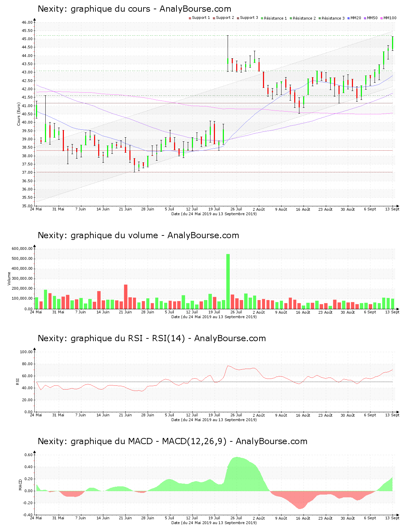Click the -0.40 label on MACD axis
Image resolution: width=412 pixels, height=532 pixels.
pyautogui.click(x=28, y=515)
